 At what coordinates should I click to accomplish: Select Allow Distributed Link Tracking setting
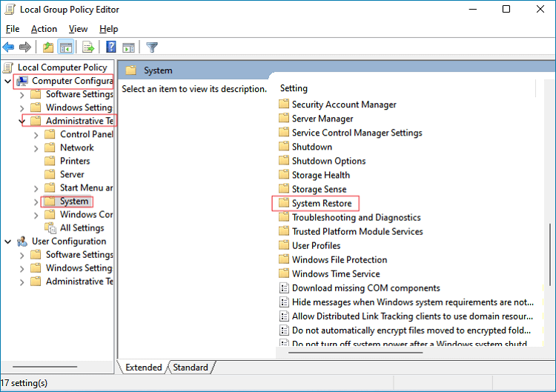(412, 316)
